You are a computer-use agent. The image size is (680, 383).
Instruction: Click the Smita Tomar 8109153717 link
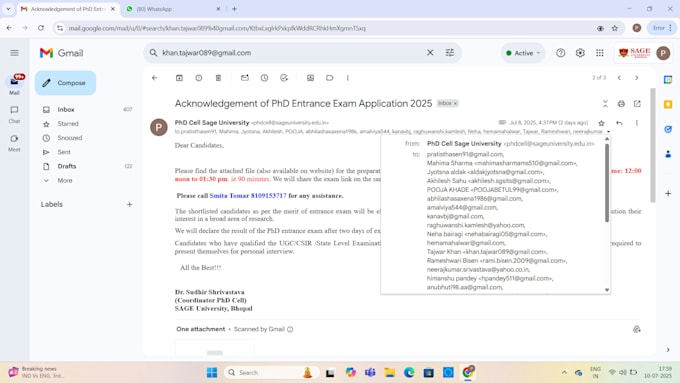(x=248, y=196)
